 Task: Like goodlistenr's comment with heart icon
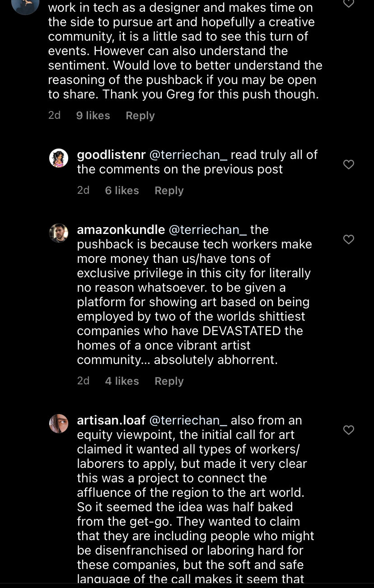[349, 164]
